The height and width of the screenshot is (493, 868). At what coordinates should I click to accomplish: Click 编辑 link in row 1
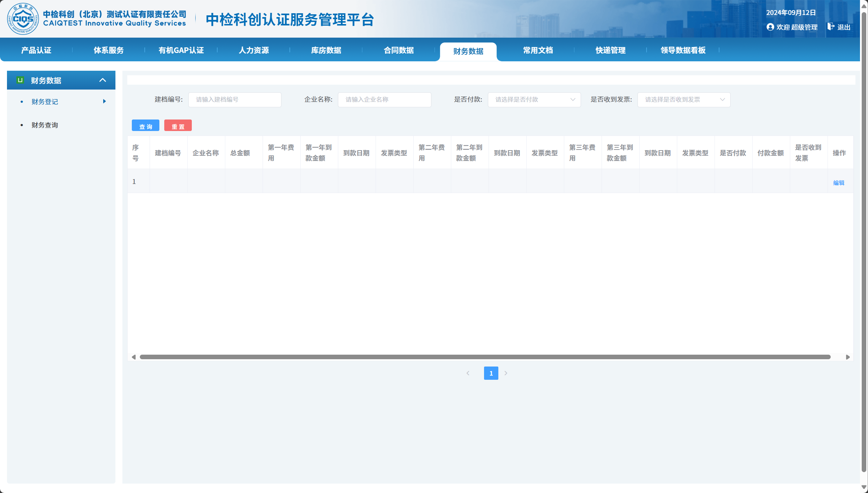pyautogui.click(x=839, y=183)
